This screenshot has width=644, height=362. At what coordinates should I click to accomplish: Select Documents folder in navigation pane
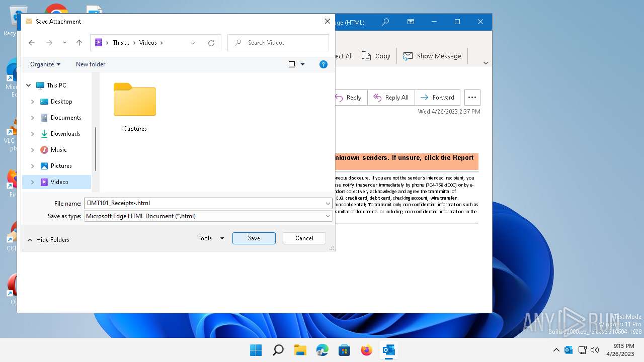66,118
